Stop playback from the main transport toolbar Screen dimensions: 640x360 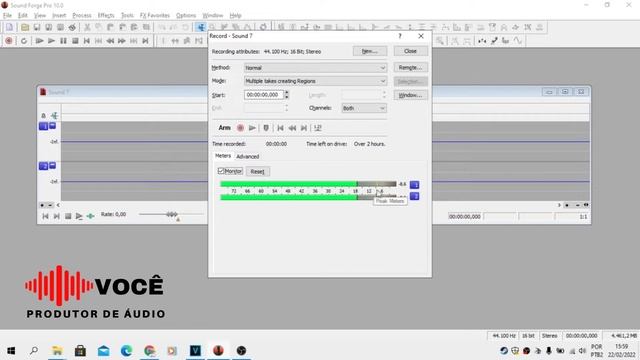pos(75,41)
